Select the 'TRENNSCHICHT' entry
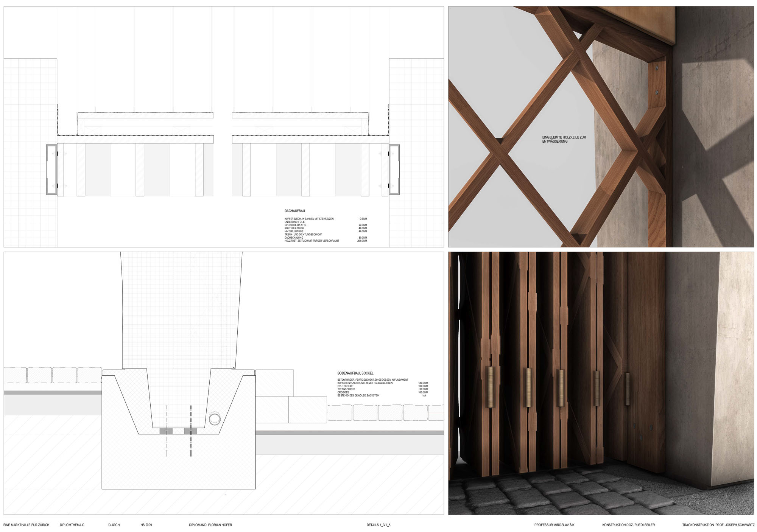The height and width of the screenshot is (532, 757). 346,389
